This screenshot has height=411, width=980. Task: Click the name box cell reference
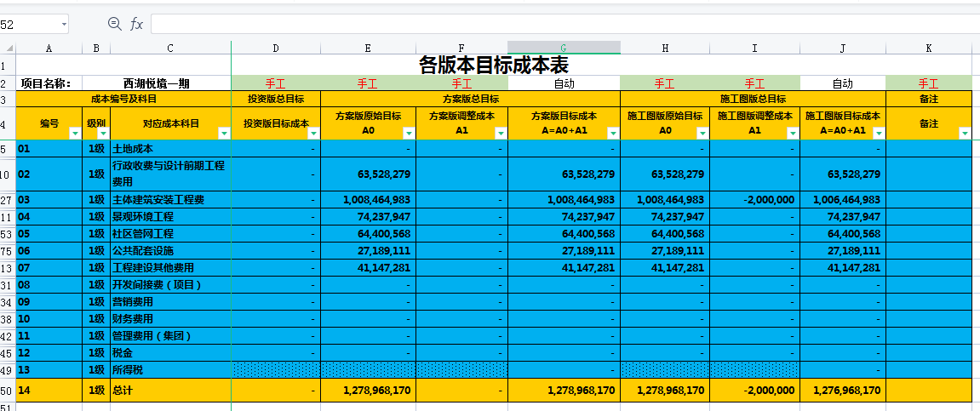30,25
